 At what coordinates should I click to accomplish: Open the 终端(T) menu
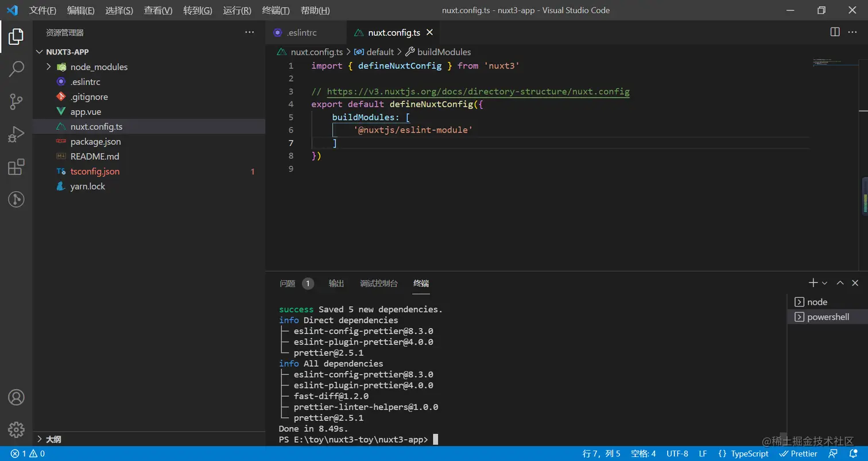tap(276, 10)
